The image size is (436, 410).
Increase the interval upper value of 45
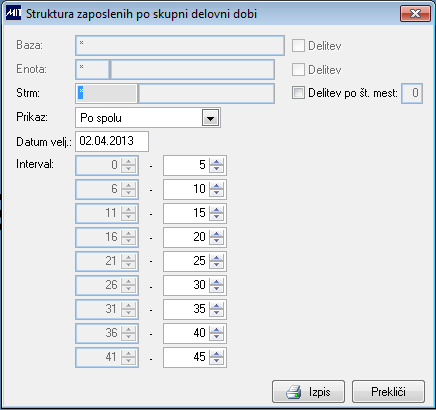coord(217,353)
